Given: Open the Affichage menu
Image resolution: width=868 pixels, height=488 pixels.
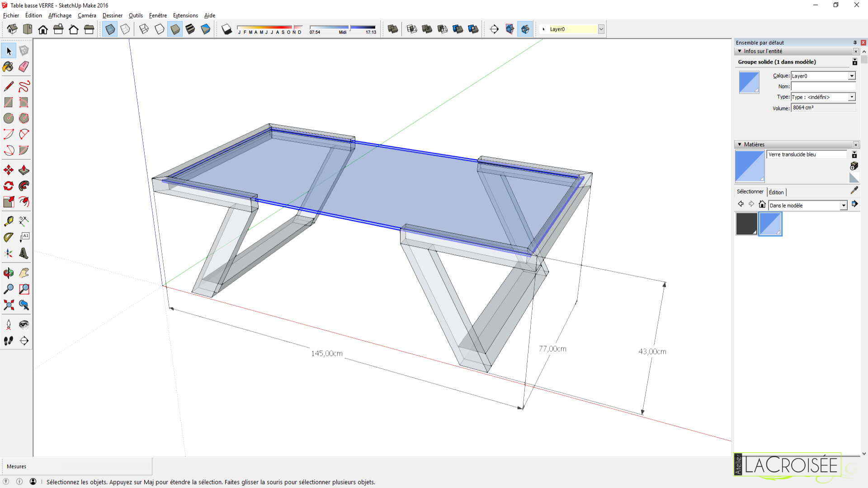Looking at the screenshot, I should (x=60, y=15).
